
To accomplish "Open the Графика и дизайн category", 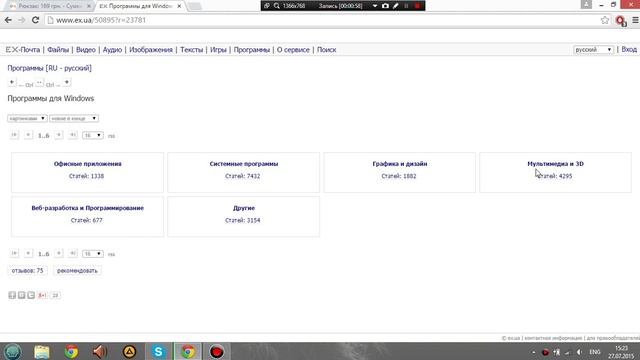I will pyautogui.click(x=400, y=164).
